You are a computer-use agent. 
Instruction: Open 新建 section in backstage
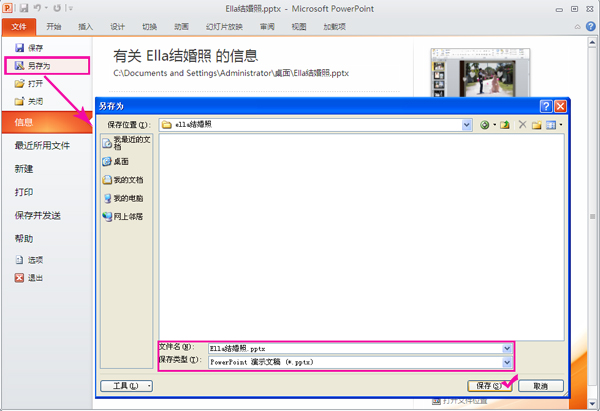pyautogui.click(x=24, y=169)
